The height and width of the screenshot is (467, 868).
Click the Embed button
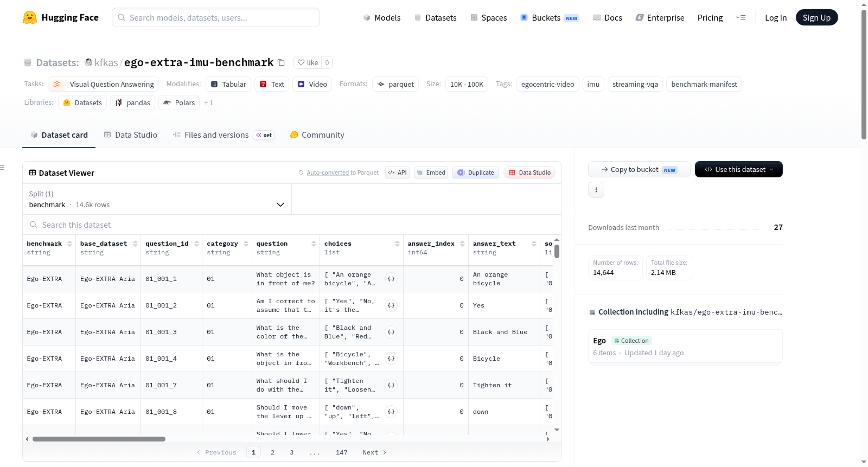(431, 172)
